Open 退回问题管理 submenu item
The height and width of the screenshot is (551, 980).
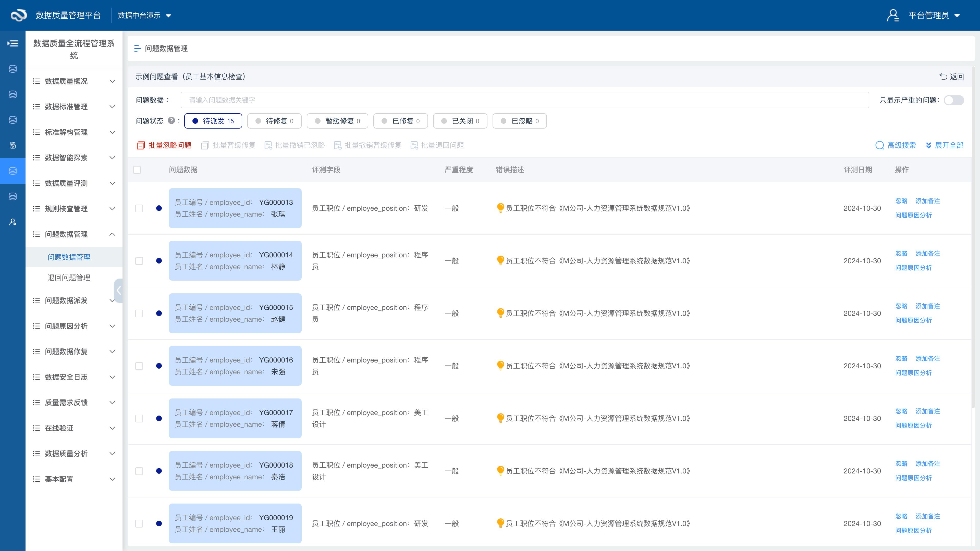[x=69, y=278]
